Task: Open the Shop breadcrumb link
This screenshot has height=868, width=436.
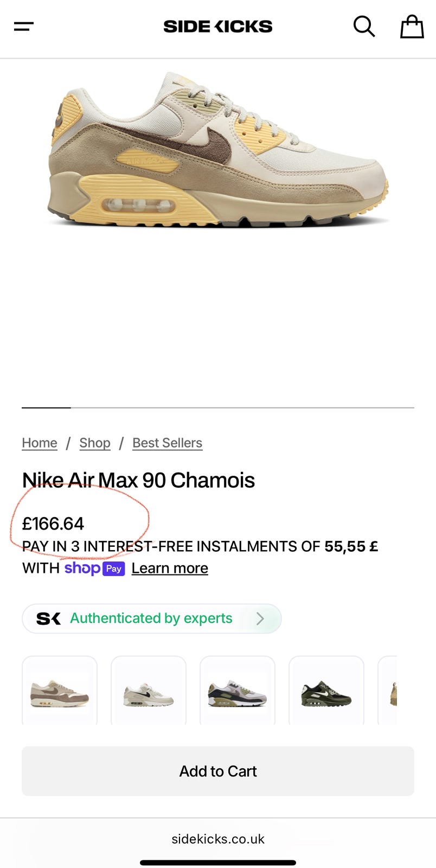Action: click(x=95, y=443)
